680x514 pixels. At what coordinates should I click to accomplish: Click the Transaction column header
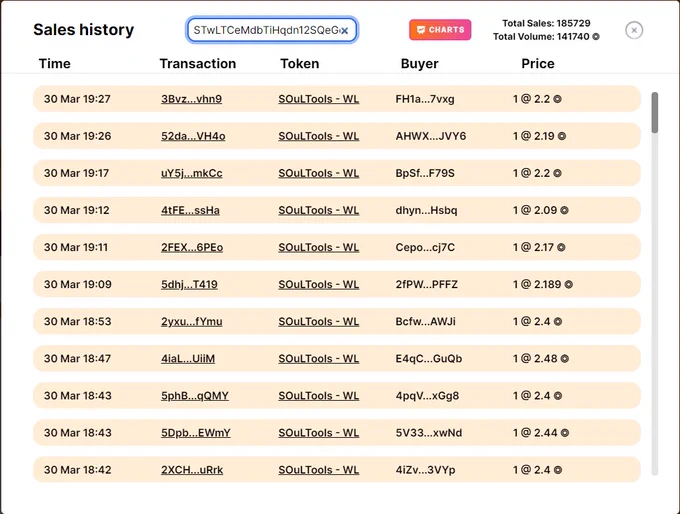click(198, 64)
